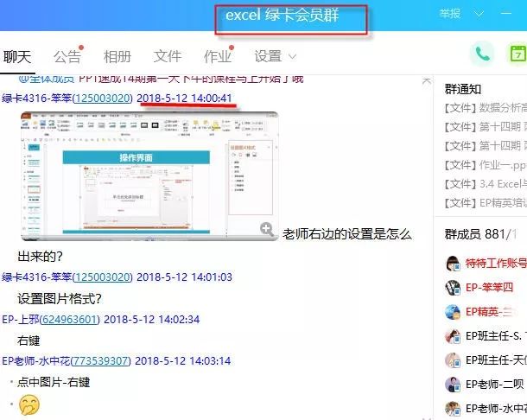Open the 作业 tab
527x420 pixels.
coord(218,56)
